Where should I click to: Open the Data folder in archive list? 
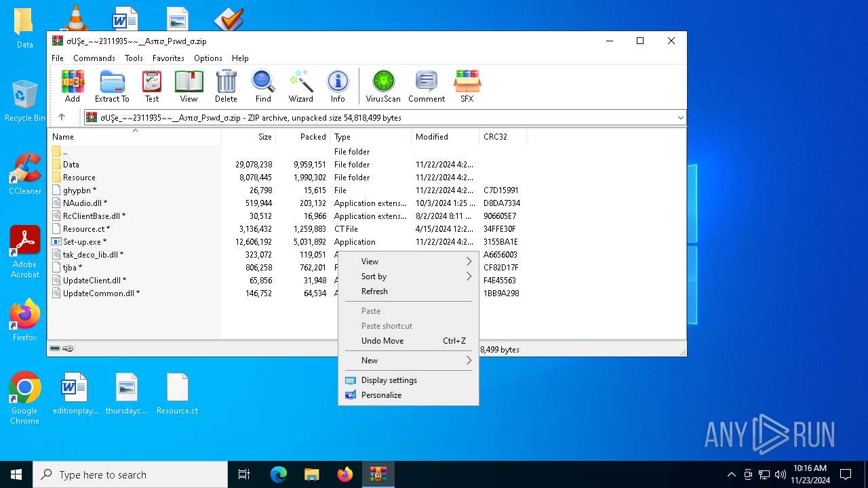coord(71,165)
